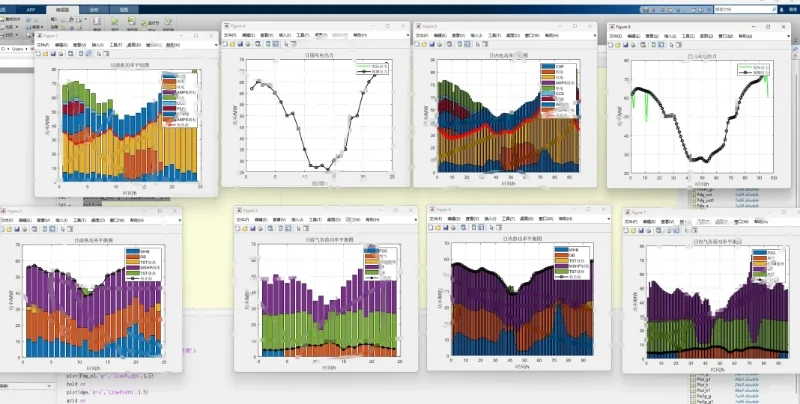The height and width of the screenshot is (404, 800).
Task: Click the print icon in Figure 4 toolbar
Action: coord(248,44)
